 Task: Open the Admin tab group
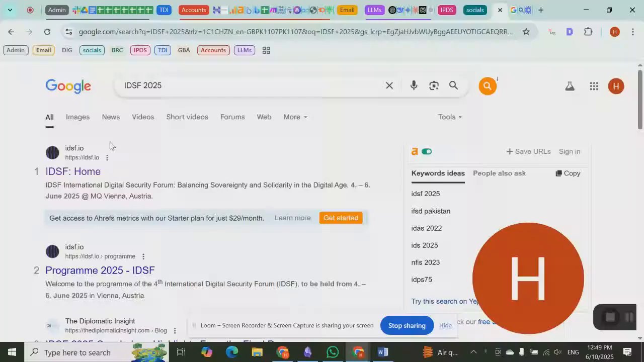tap(57, 10)
